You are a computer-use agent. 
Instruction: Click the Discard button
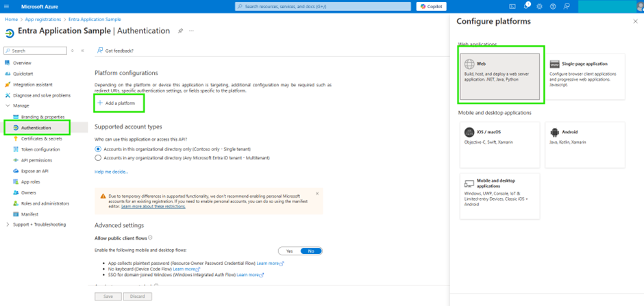coord(138,296)
